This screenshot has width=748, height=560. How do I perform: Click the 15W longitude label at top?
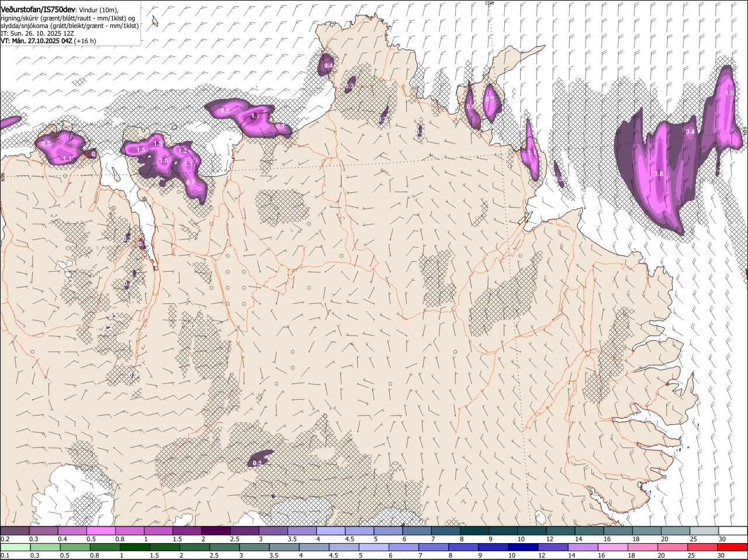point(489,3)
